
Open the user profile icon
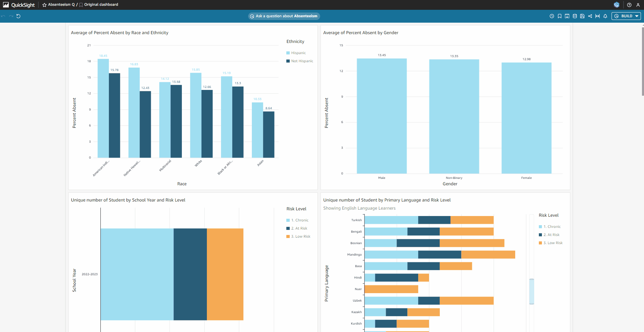(x=638, y=5)
